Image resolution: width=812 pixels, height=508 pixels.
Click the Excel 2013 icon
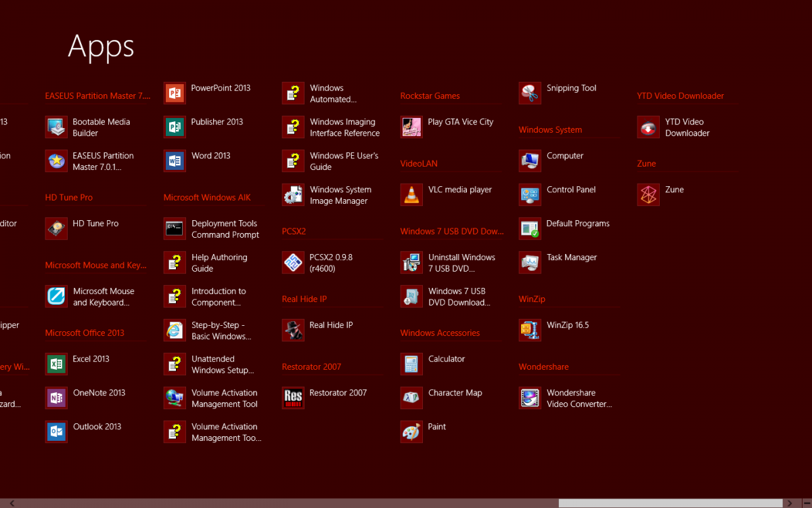point(56,364)
